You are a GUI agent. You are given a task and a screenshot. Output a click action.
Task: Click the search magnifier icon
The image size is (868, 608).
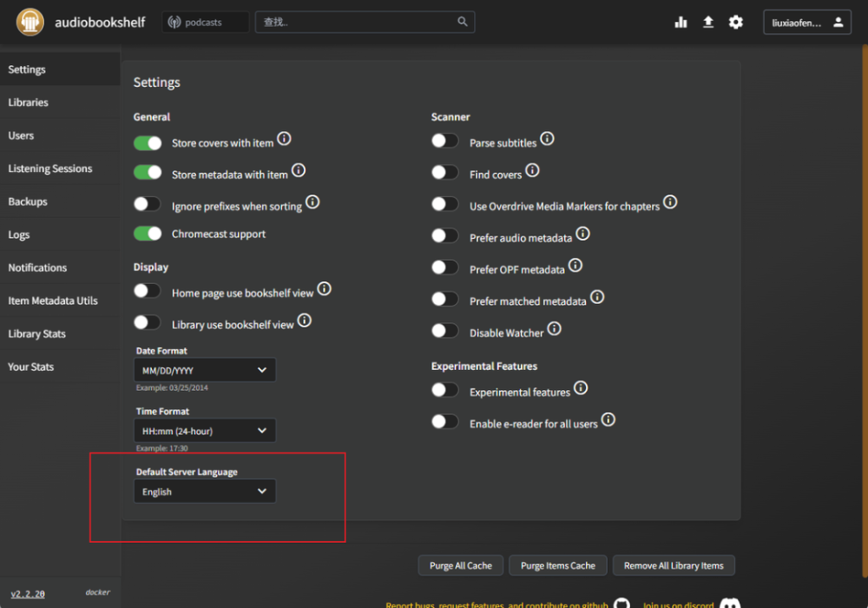tap(463, 22)
